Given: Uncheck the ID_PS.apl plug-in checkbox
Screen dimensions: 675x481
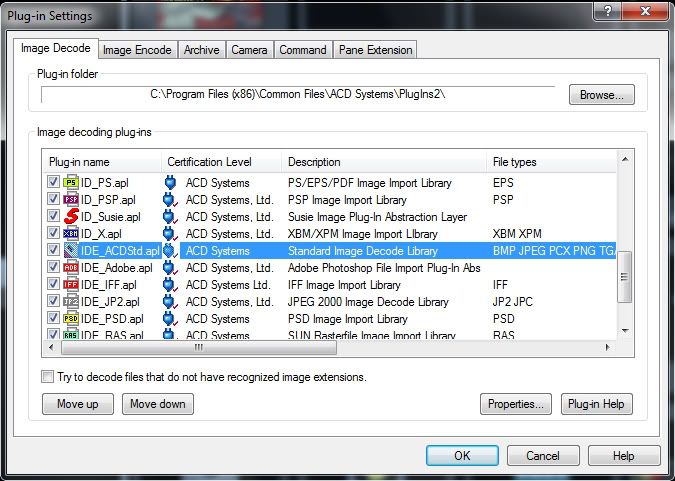Looking at the screenshot, I should click(x=53, y=182).
